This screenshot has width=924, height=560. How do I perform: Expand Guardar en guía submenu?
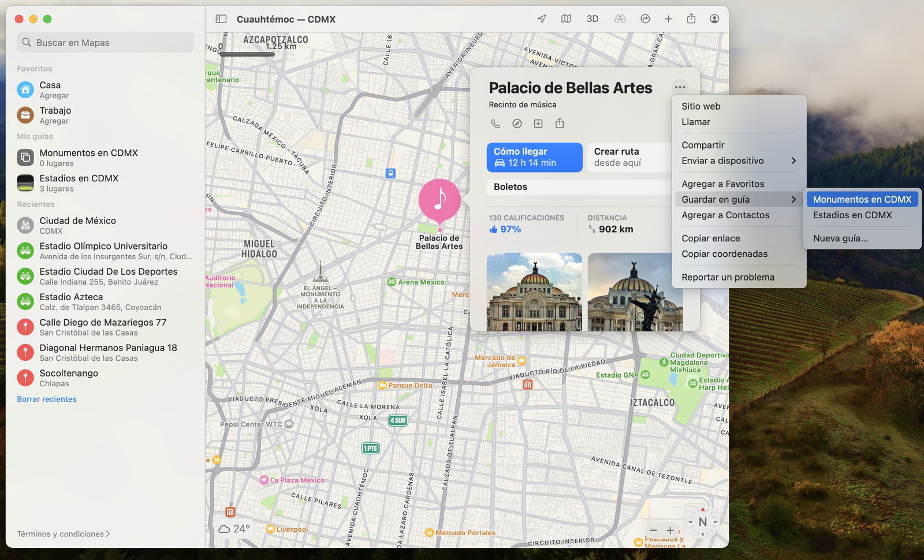tap(739, 199)
